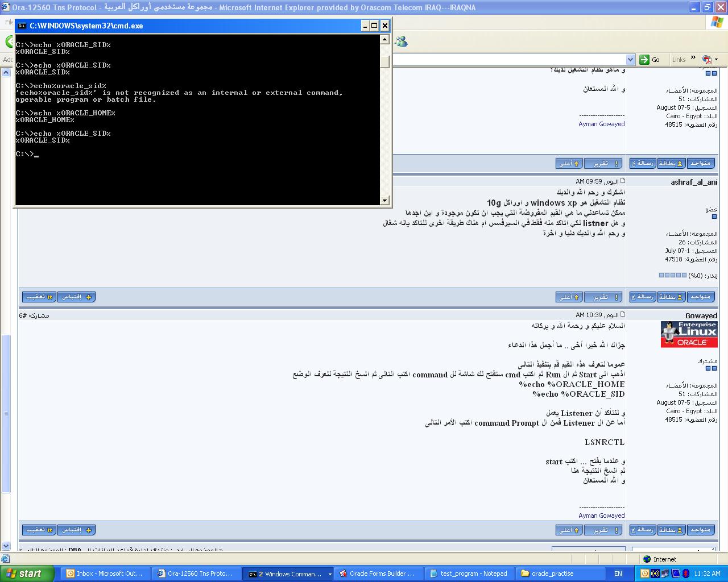The width and height of the screenshot is (728, 582).
Task: Click the اقتباس quote button under ashraf_al_ani's post
Action: click(76, 297)
